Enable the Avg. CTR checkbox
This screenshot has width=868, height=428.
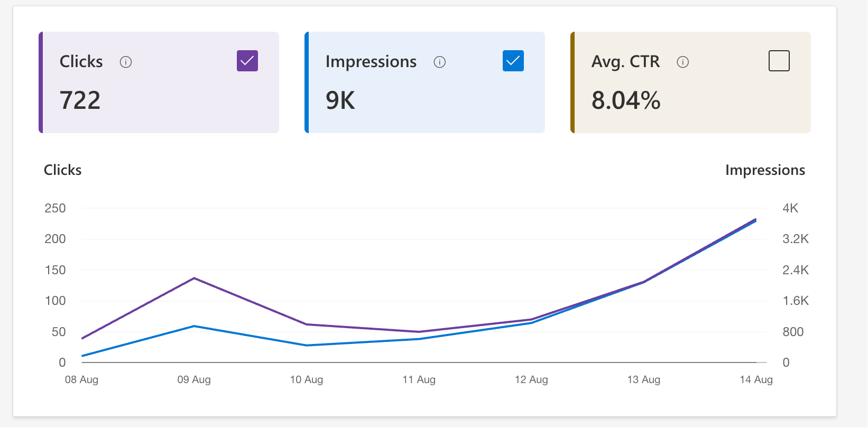point(779,61)
